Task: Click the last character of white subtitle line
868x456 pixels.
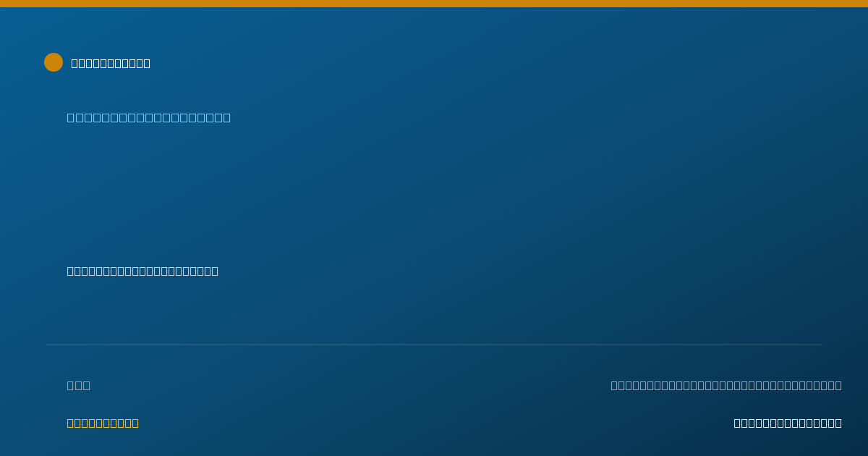Action: click(215, 271)
